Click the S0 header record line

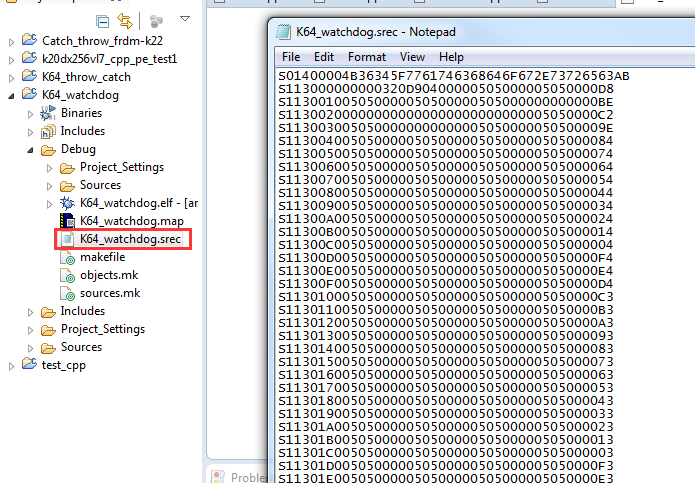(453, 76)
